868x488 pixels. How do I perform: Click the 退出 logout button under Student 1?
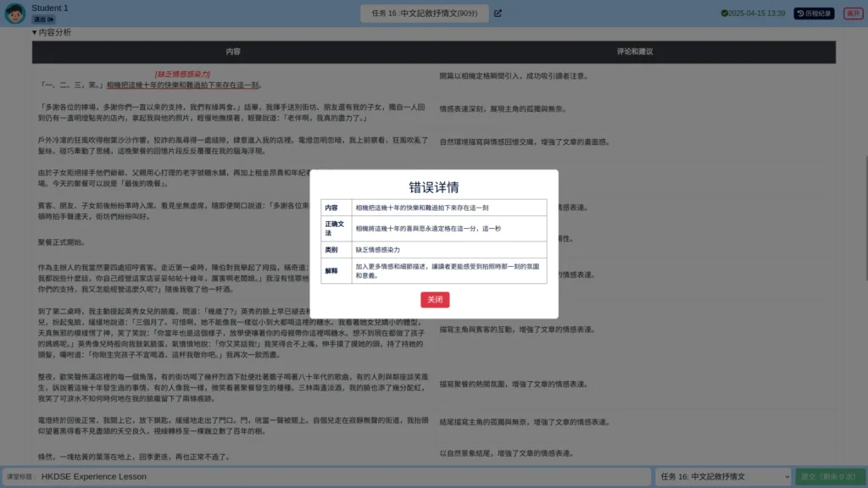click(43, 19)
